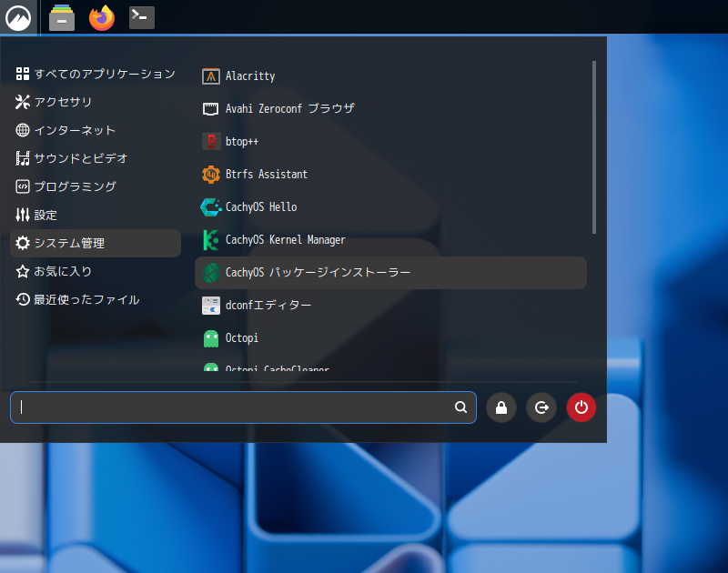Open the Alacritty terminal icon

[x=211, y=76]
